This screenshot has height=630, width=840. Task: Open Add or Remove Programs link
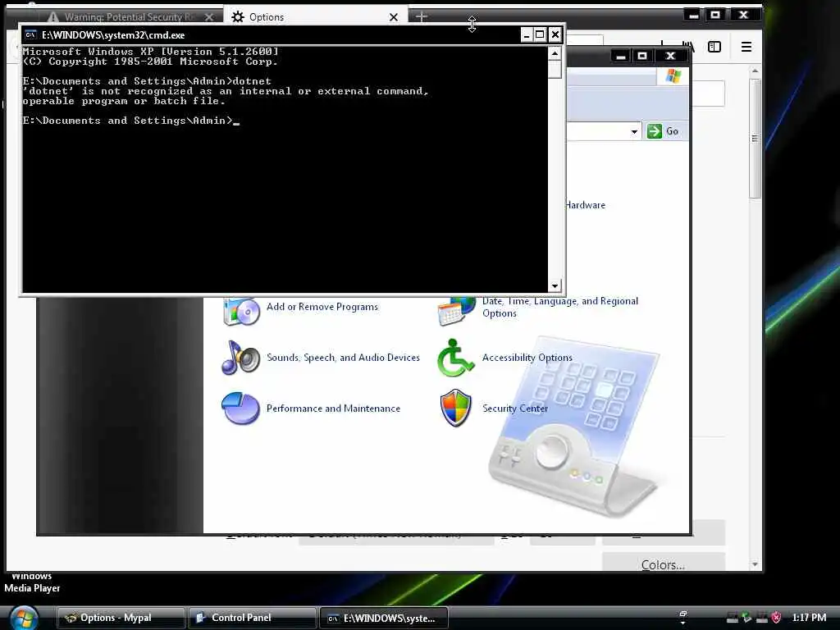[322, 307]
